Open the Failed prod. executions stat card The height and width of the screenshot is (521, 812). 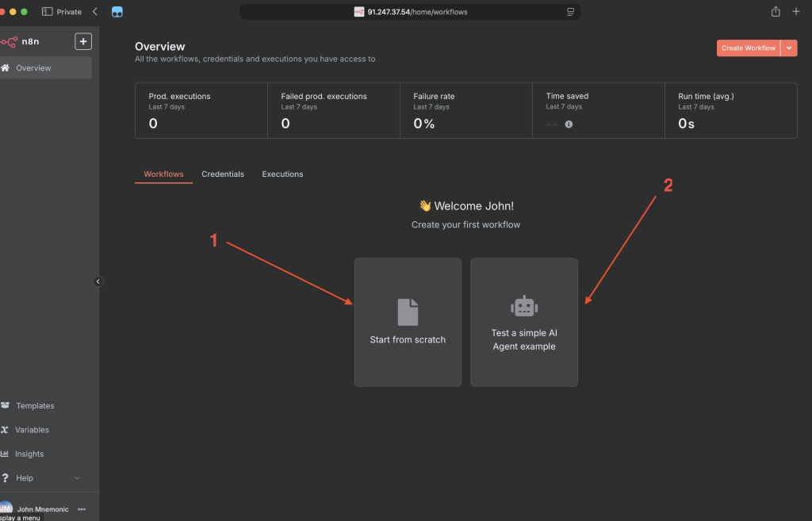[x=334, y=110]
